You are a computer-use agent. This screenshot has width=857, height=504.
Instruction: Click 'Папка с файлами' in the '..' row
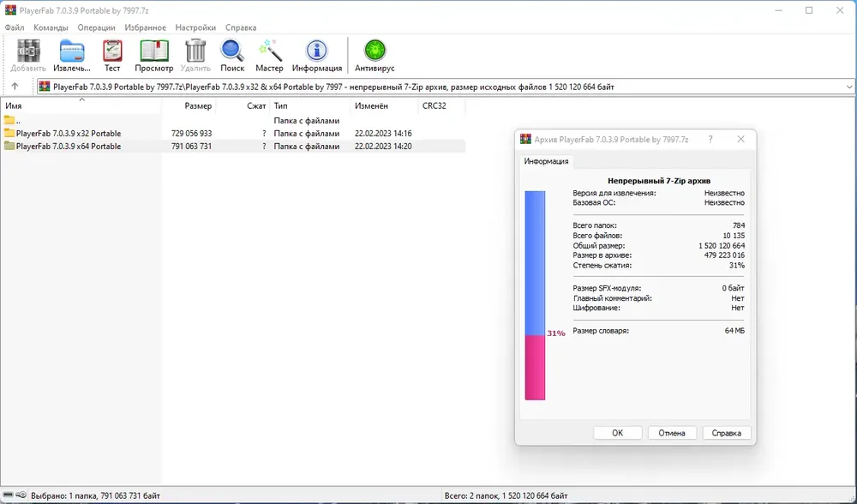307,120
